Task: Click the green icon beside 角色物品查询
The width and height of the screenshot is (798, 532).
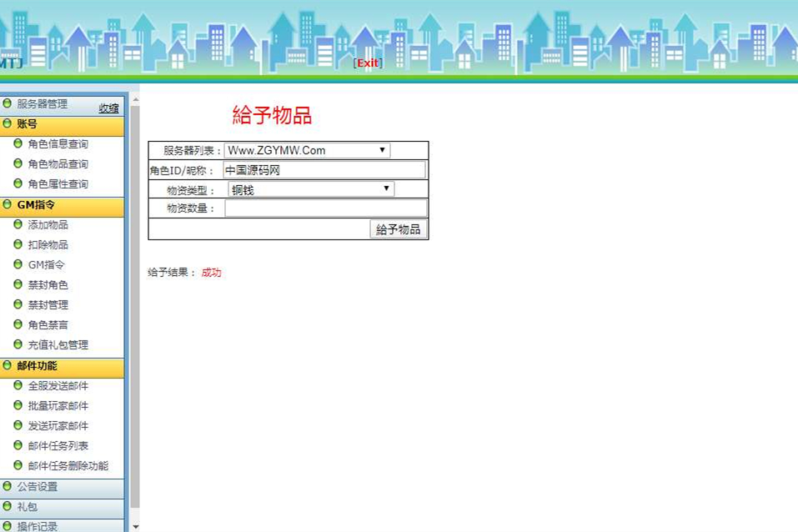Action: coord(18,163)
